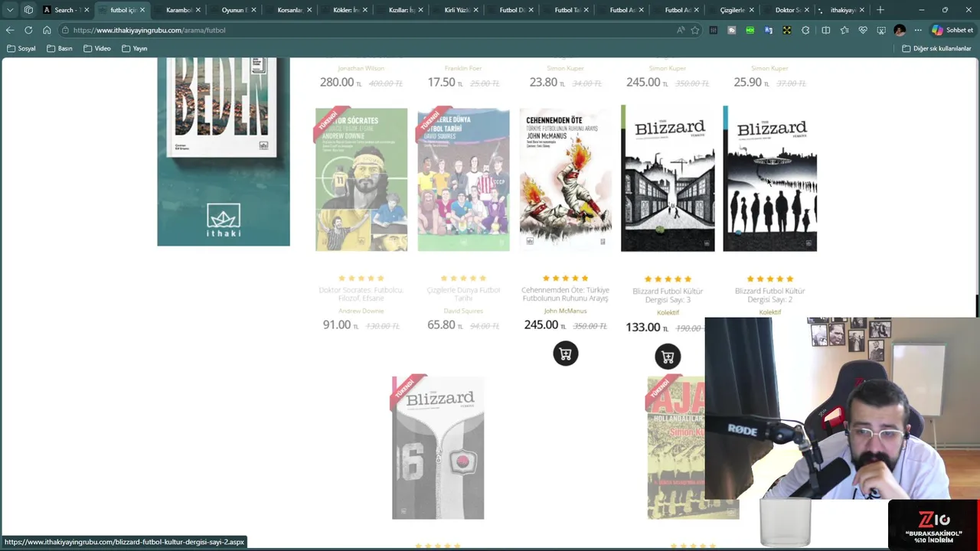
Task: Click the page vertical scrollbar thumb
Action: (977, 305)
